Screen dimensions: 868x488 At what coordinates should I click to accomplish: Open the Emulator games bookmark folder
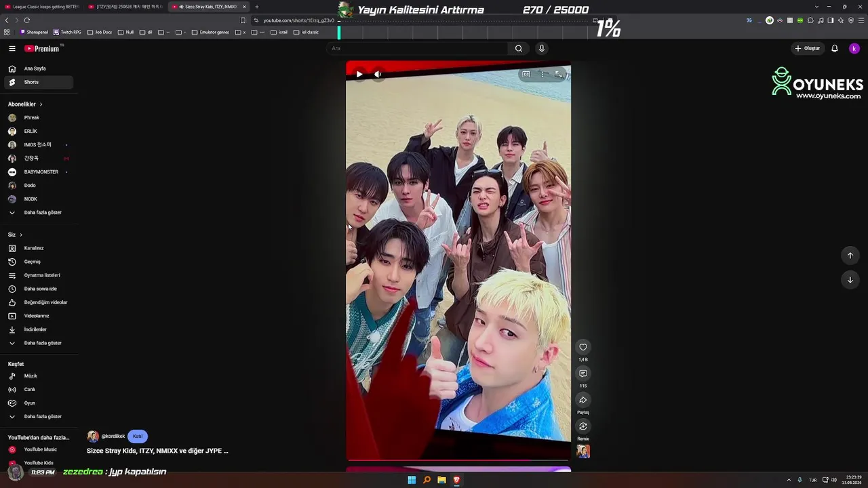tap(210, 32)
